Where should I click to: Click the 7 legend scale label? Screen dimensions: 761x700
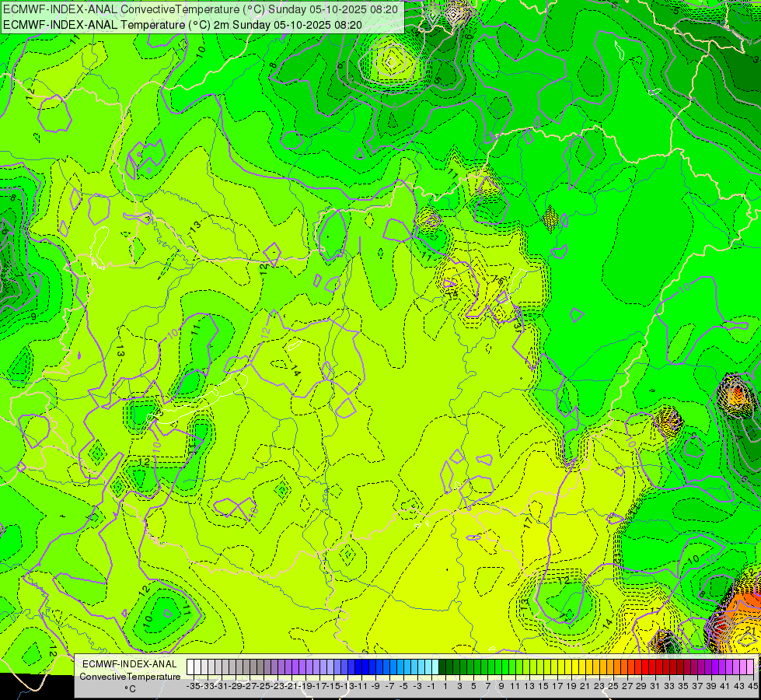pyautogui.click(x=487, y=686)
